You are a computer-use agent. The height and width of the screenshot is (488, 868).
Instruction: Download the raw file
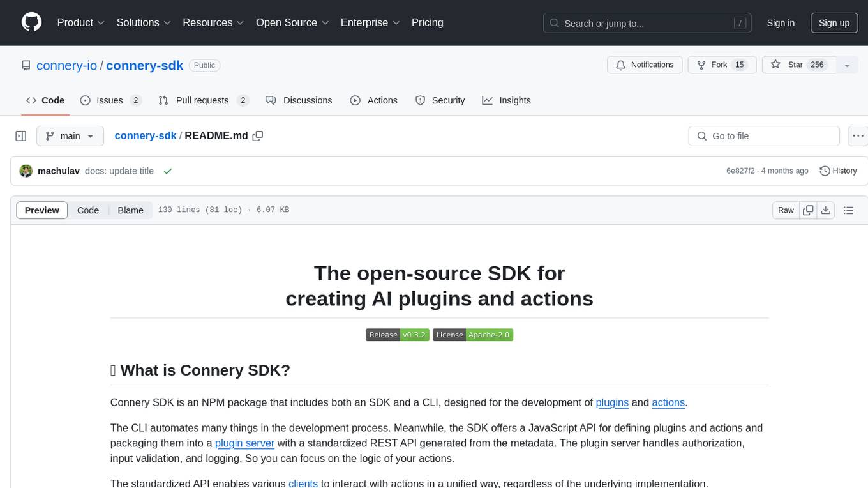tap(826, 210)
